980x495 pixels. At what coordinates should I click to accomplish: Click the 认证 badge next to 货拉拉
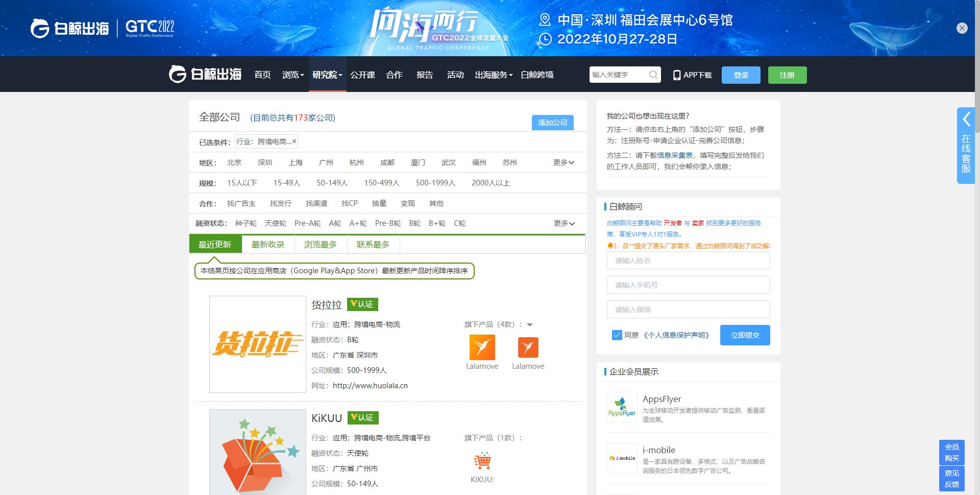pos(362,304)
